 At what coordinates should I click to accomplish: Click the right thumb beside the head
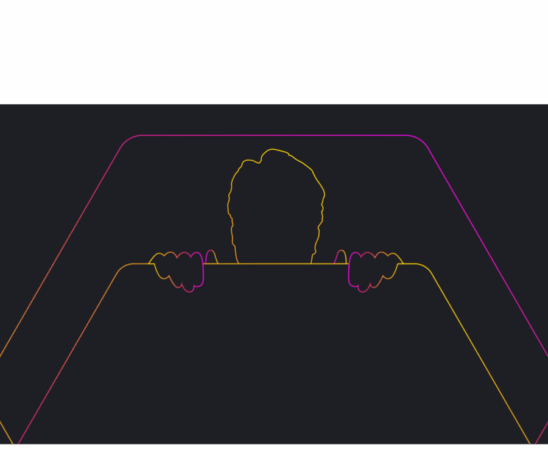click(x=340, y=257)
